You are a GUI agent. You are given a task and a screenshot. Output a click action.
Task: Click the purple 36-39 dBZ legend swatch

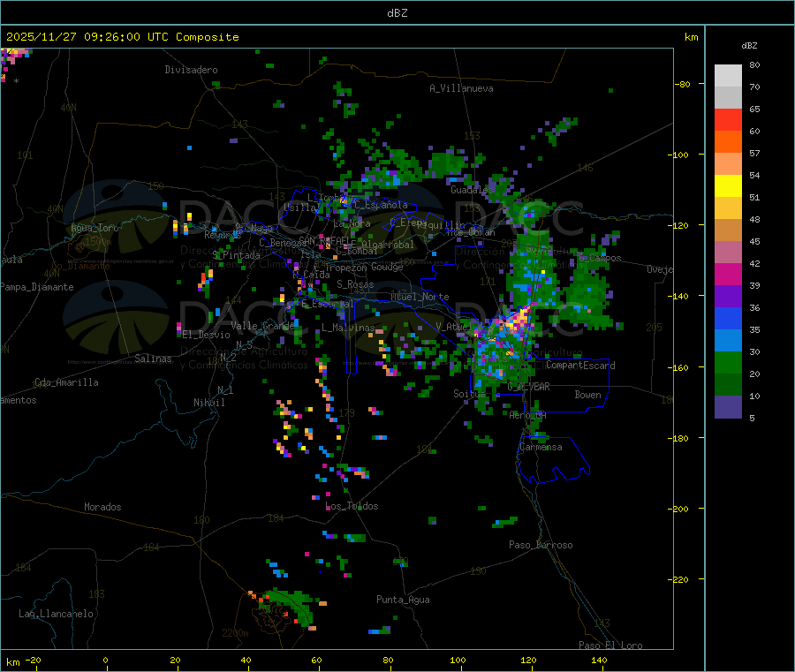(728, 297)
